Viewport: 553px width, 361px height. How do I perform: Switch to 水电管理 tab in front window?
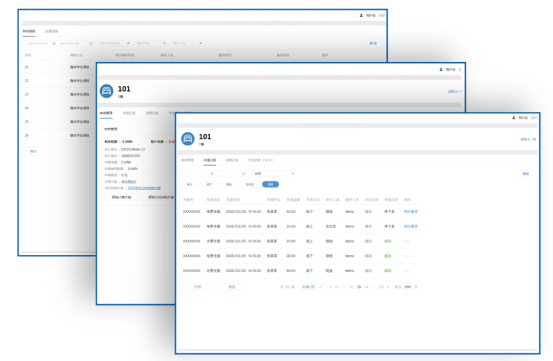point(187,160)
